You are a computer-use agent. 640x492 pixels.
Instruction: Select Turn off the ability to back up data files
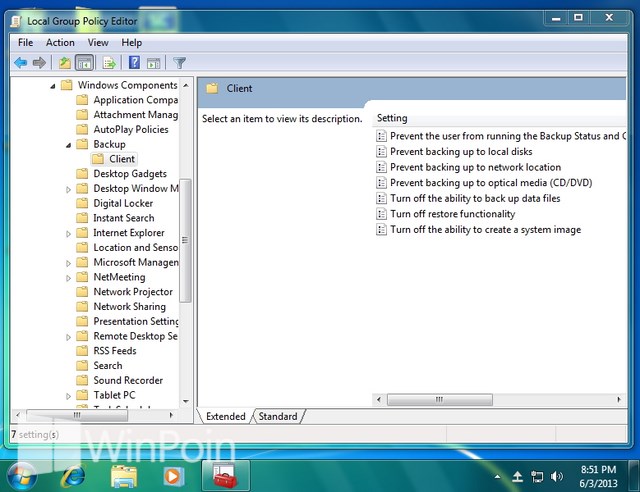point(475,198)
